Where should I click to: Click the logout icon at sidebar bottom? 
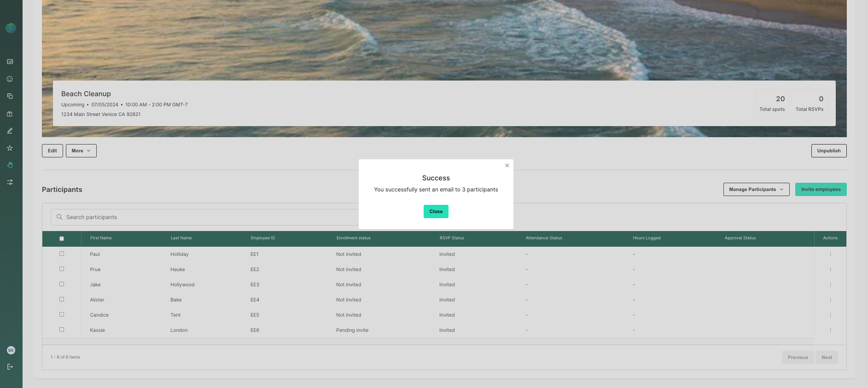10,367
